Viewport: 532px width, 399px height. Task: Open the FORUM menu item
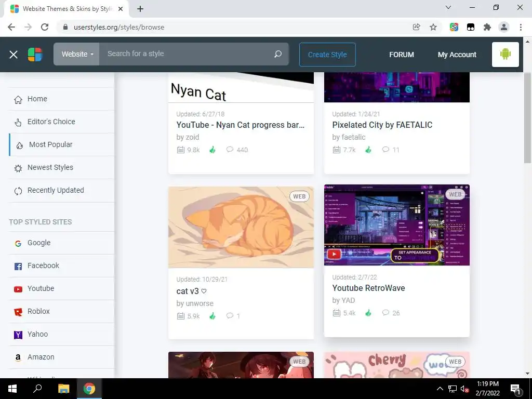tap(402, 55)
